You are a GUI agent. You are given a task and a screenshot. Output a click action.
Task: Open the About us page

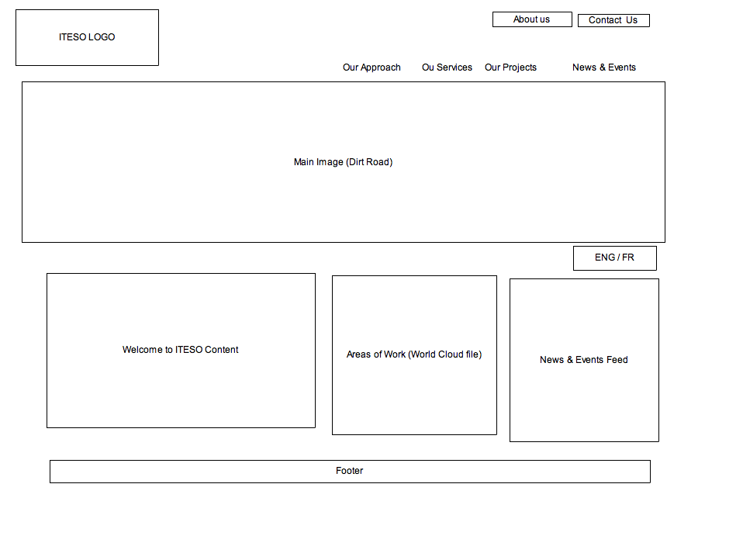532,19
